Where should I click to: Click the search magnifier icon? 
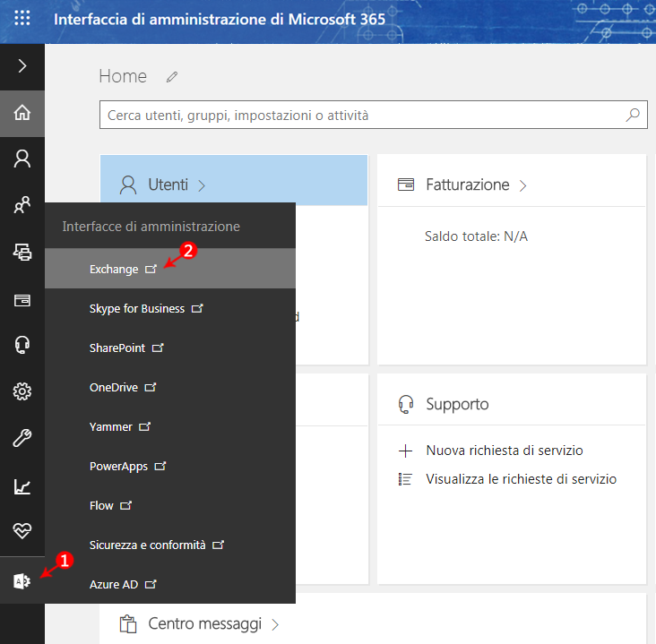click(633, 115)
